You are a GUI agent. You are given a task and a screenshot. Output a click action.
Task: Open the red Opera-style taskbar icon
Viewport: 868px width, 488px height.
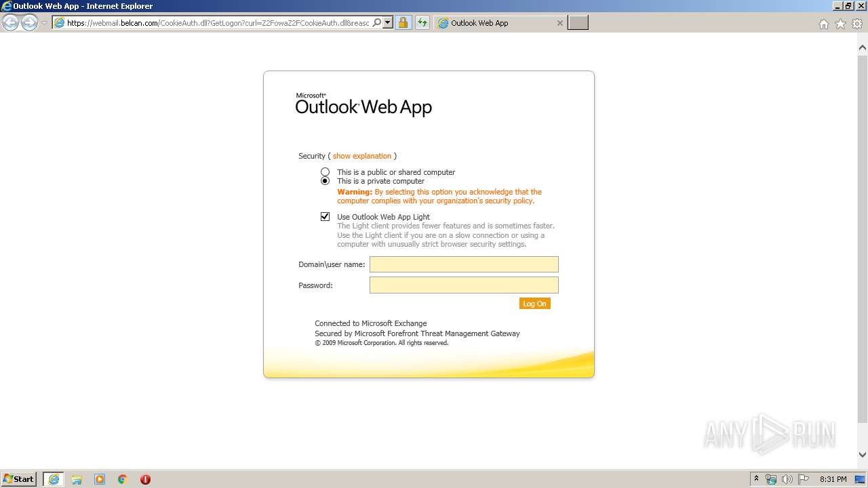[x=145, y=479]
